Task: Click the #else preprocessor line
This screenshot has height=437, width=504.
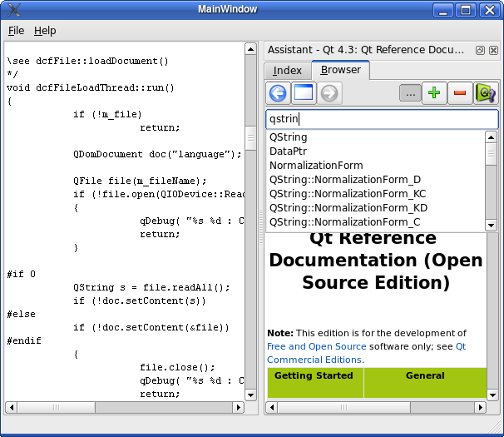Action: 22,314
